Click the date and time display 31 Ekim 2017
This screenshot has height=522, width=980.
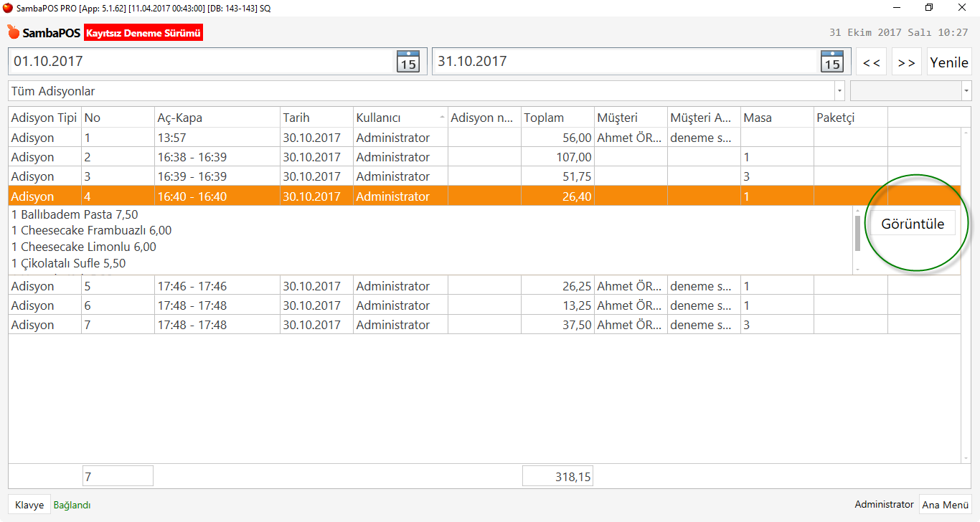[x=899, y=33]
